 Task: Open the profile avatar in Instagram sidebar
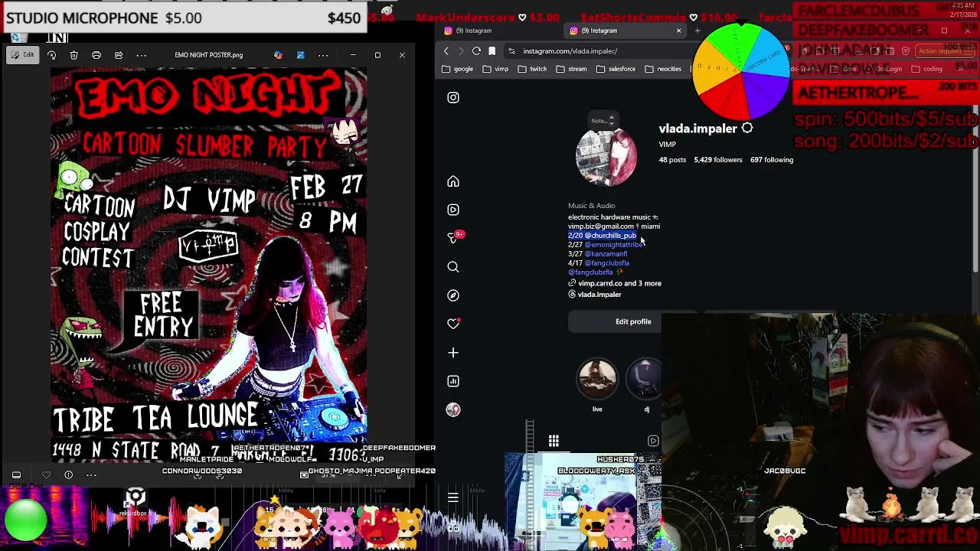click(453, 409)
